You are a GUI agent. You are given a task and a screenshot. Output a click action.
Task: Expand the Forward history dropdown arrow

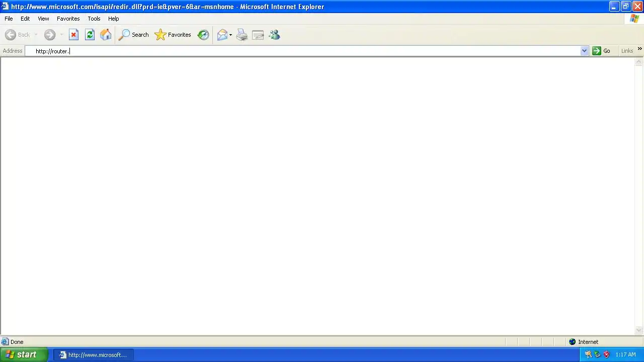(61, 35)
